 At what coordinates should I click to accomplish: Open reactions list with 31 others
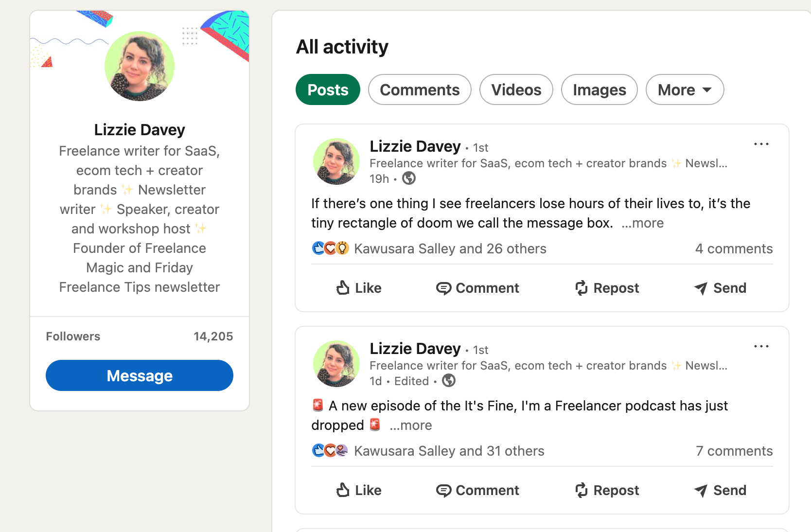449,451
